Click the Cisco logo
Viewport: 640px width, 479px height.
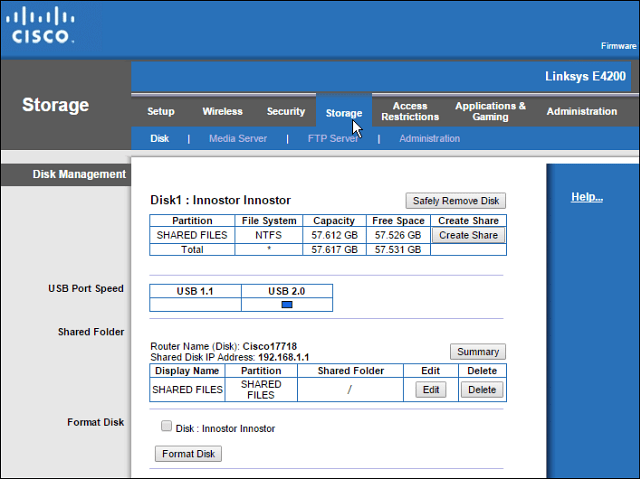point(40,25)
